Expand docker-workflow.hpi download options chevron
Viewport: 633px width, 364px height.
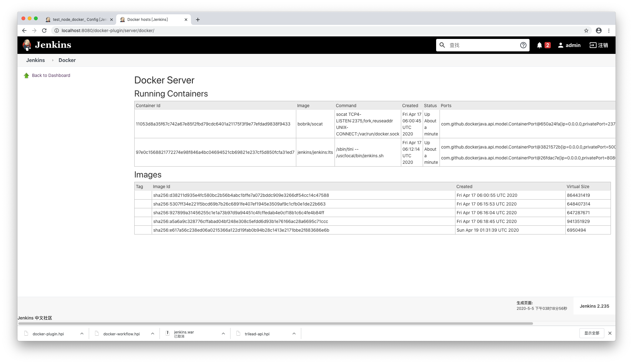click(x=152, y=333)
